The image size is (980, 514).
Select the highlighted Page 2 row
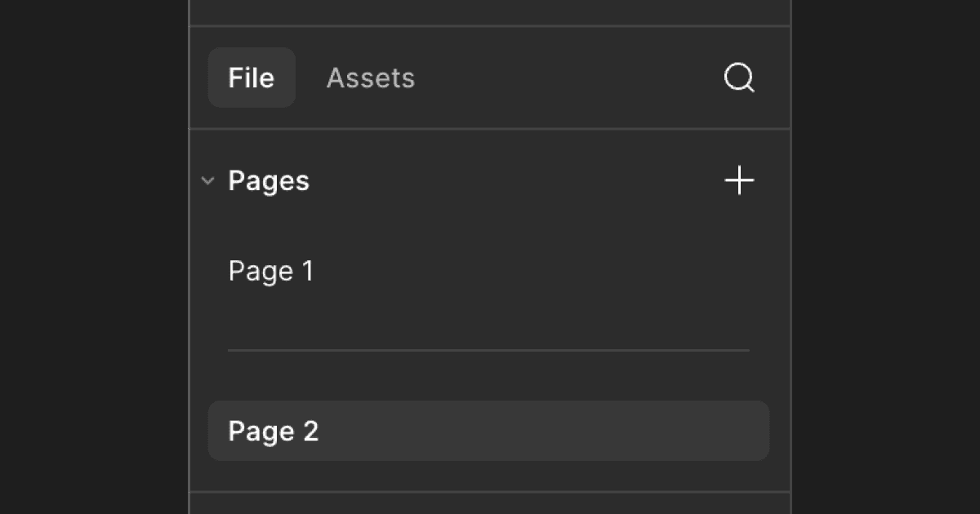click(488, 431)
